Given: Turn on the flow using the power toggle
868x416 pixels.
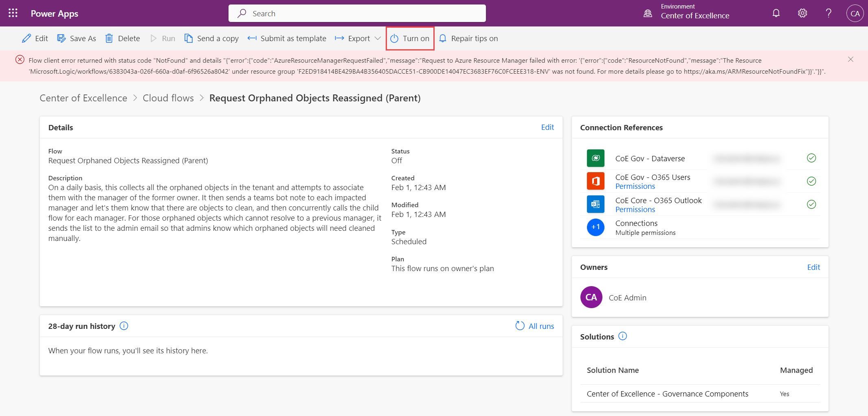Looking at the screenshot, I should pyautogui.click(x=394, y=38).
